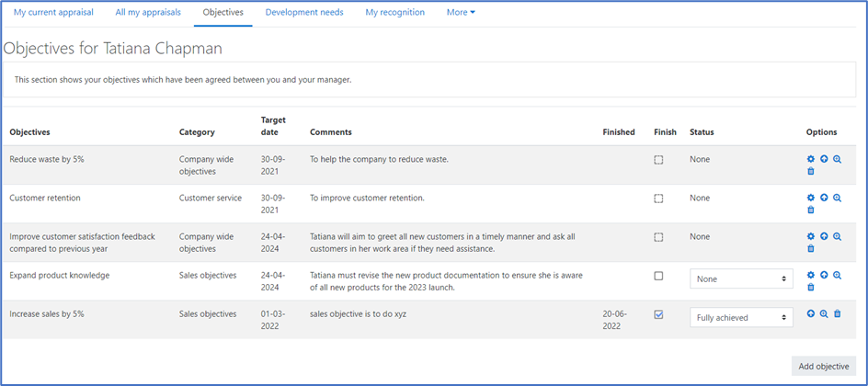The height and width of the screenshot is (386, 868).
Task: Click gear icon for Improve customer satisfaction objective
Action: pyautogui.click(x=811, y=237)
